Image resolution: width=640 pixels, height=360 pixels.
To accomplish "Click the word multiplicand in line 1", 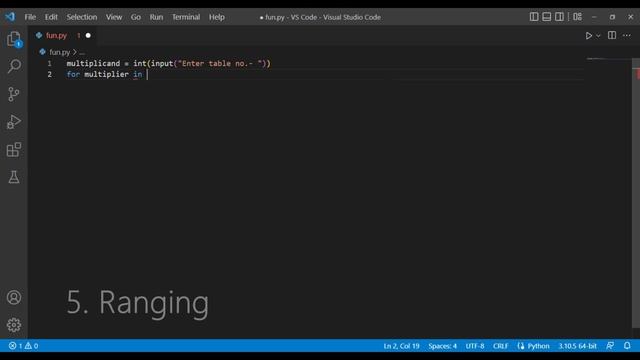I will [93, 64].
